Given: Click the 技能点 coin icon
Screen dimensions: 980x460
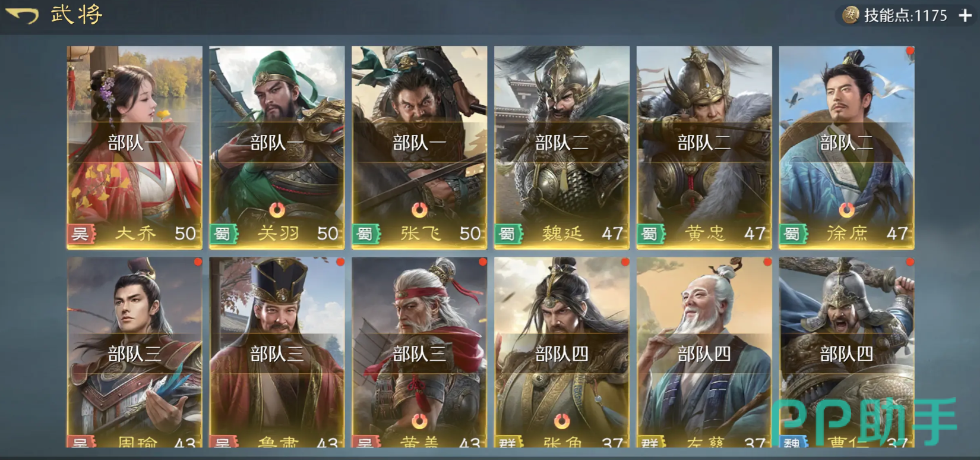Looking at the screenshot, I should click(x=851, y=15).
